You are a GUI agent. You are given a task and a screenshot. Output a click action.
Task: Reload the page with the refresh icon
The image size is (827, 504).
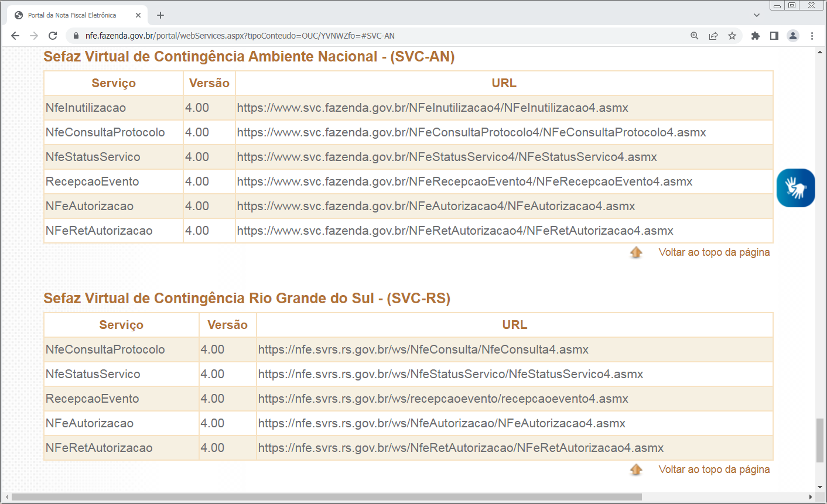pos(53,36)
